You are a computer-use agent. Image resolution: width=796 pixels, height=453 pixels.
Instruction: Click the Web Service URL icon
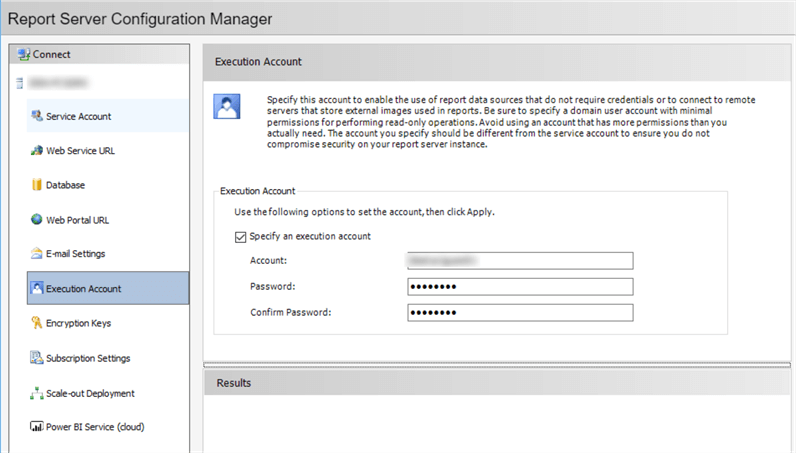point(37,150)
